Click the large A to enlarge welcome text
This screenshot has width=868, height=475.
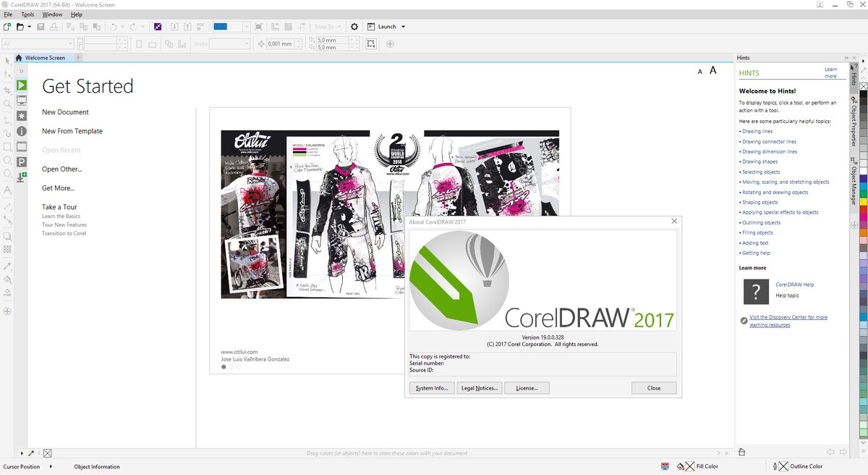point(712,70)
